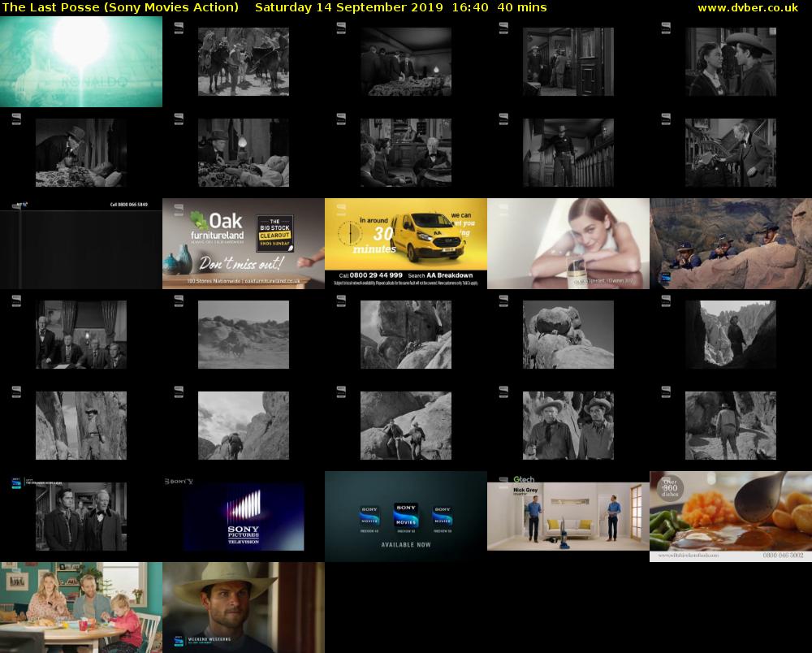This screenshot has width=812, height=653.
Task: Select the food advert with gravy spoon
Action: tap(731, 517)
